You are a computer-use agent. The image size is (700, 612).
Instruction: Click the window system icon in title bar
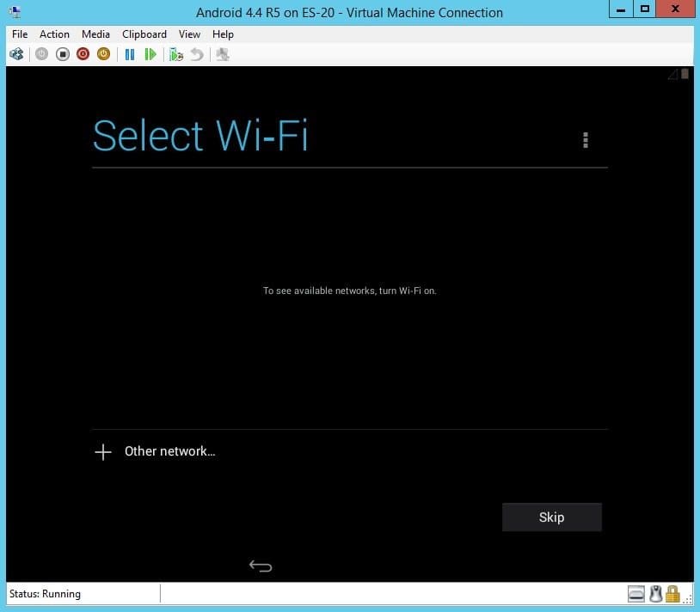click(x=15, y=12)
